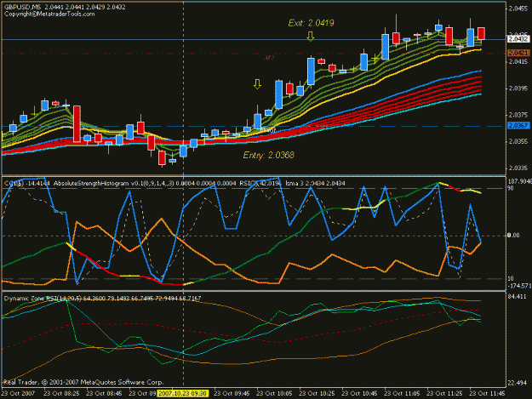Click the "23 Oct 11:05" time label

[402, 394]
